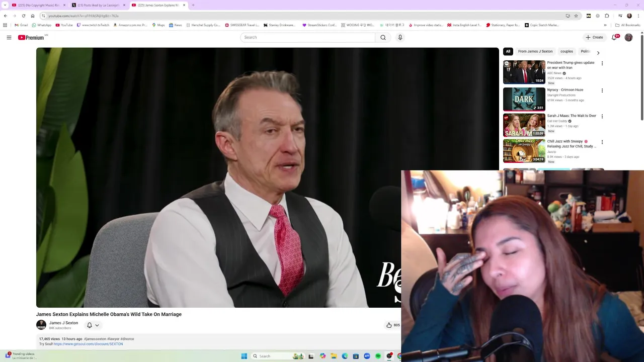
Task: Go to browser home page
Action: [x=33, y=16]
